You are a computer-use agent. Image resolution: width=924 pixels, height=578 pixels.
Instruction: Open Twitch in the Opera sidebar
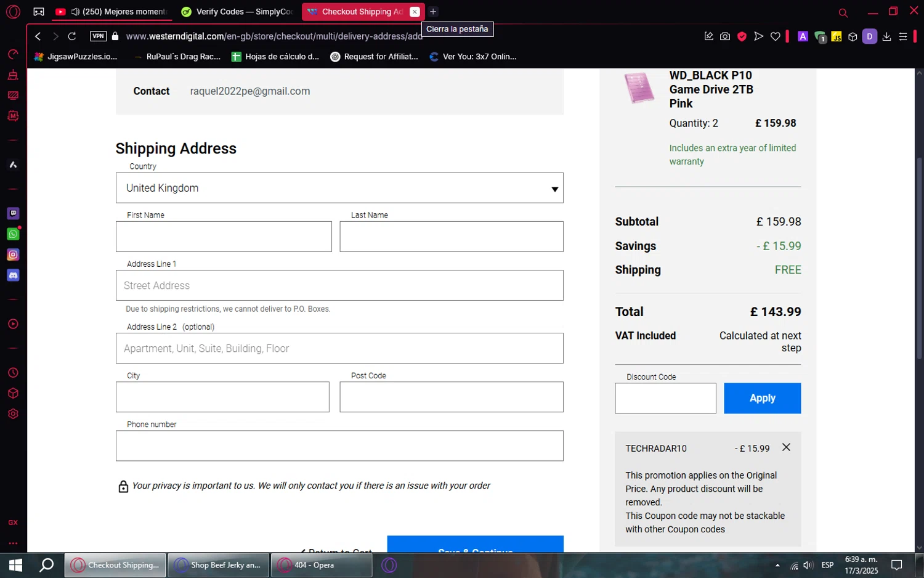coord(13,213)
